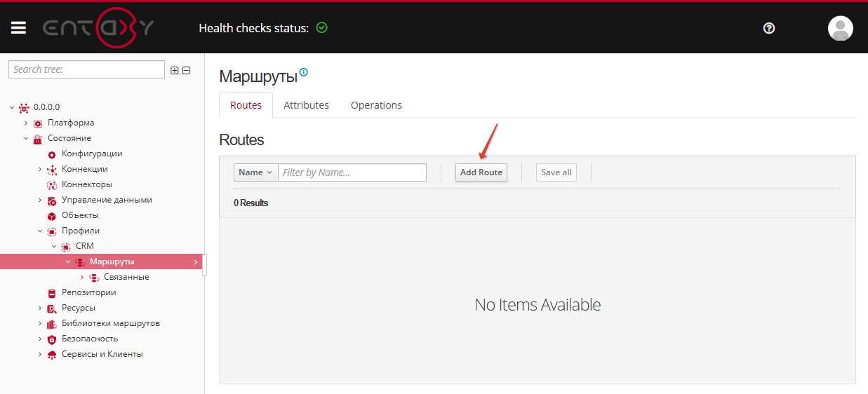Switch to the Operations tab
Image resolution: width=868 pixels, height=394 pixels.
tap(376, 105)
